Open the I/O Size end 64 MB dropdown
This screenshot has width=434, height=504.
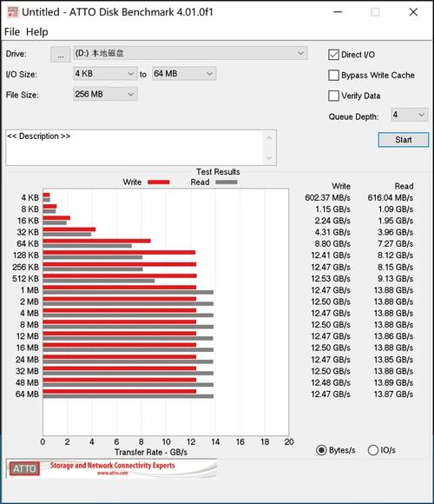point(184,74)
